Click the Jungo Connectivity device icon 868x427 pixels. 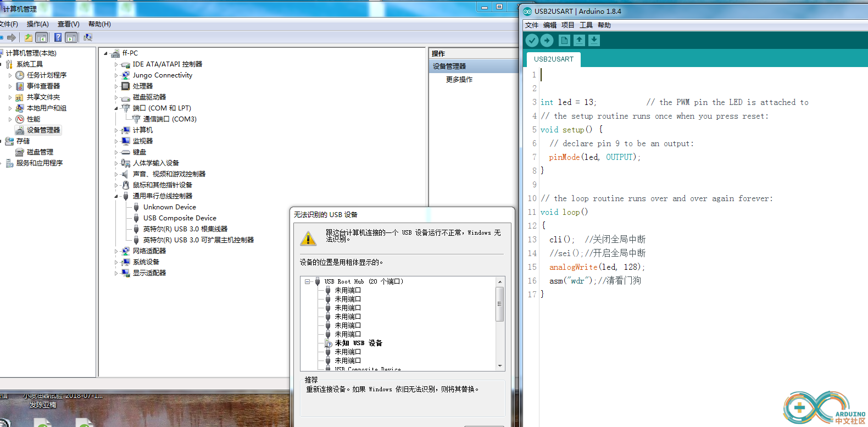(126, 75)
